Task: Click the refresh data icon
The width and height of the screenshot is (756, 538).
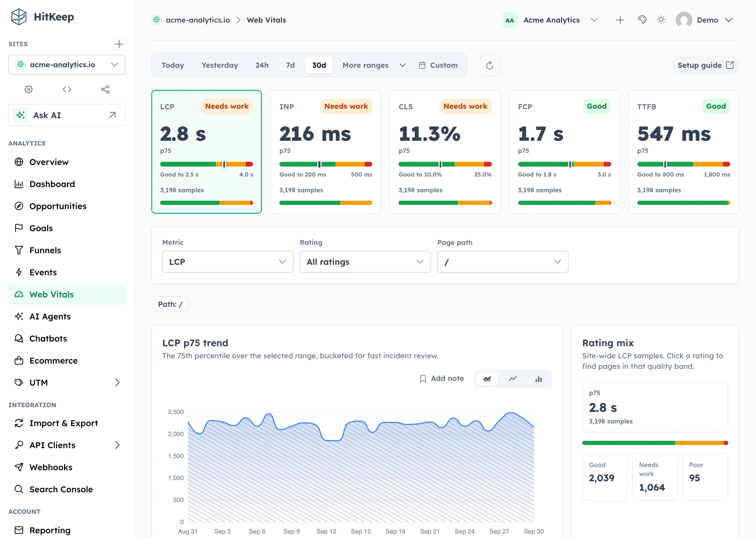Action: (x=490, y=65)
